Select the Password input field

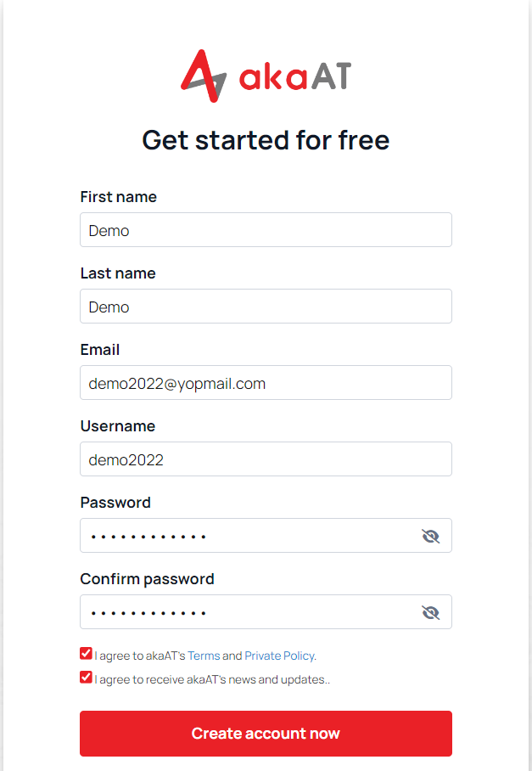(x=266, y=536)
